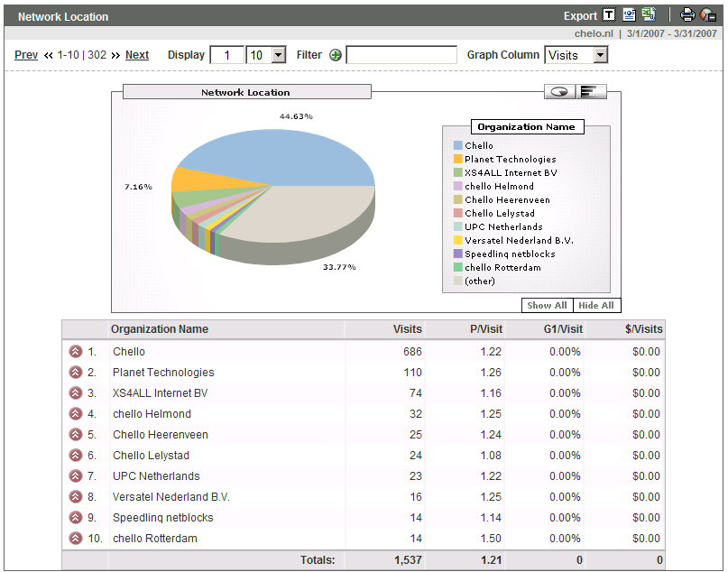The width and height of the screenshot is (728, 572).
Task: Export the report to Excel
Action: tap(649, 14)
